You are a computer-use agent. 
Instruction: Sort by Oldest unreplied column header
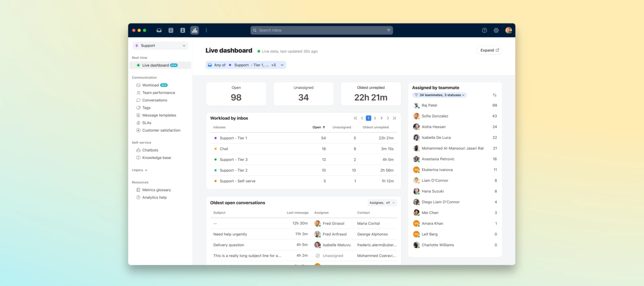click(x=376, y=127)
